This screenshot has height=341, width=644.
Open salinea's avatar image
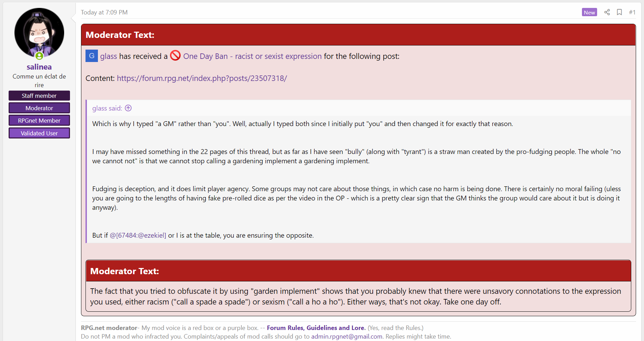[39, 33]
